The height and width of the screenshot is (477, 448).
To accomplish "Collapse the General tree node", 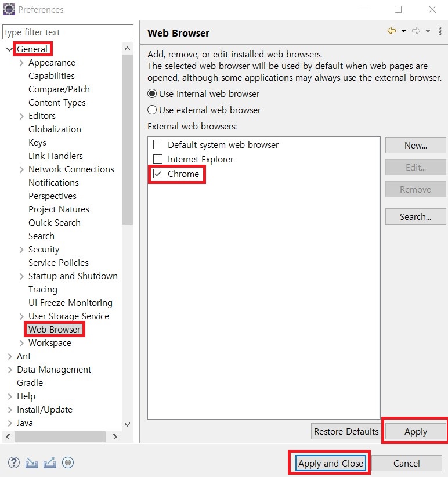I will 9,49.
